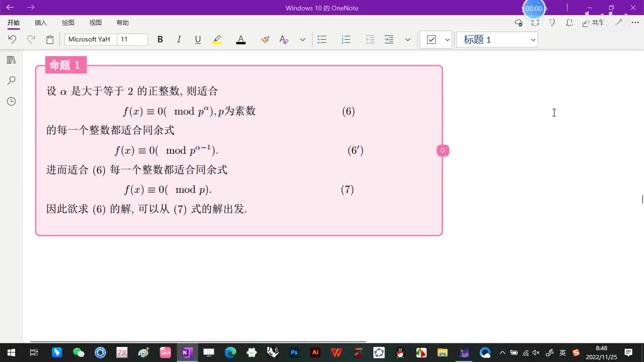Click the 命题 1 heading label

[65, 65]
